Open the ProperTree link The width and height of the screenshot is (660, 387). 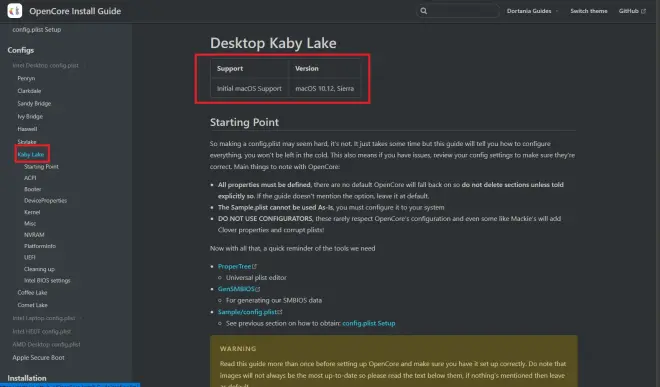click(x=234, y=267)
